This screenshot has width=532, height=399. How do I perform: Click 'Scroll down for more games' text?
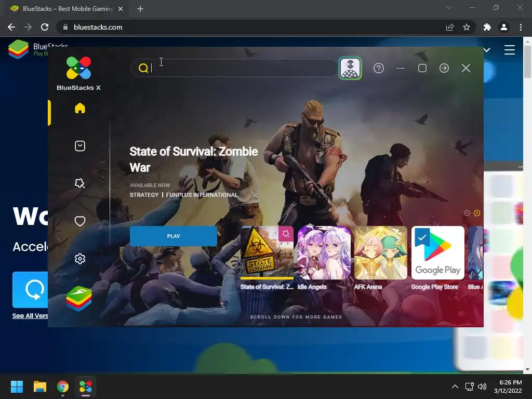click(296, 317)
